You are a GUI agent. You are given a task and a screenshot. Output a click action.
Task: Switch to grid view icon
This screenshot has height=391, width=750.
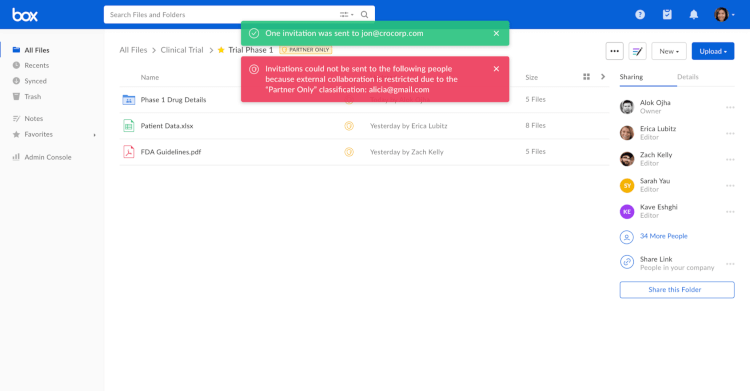(586, 77)
